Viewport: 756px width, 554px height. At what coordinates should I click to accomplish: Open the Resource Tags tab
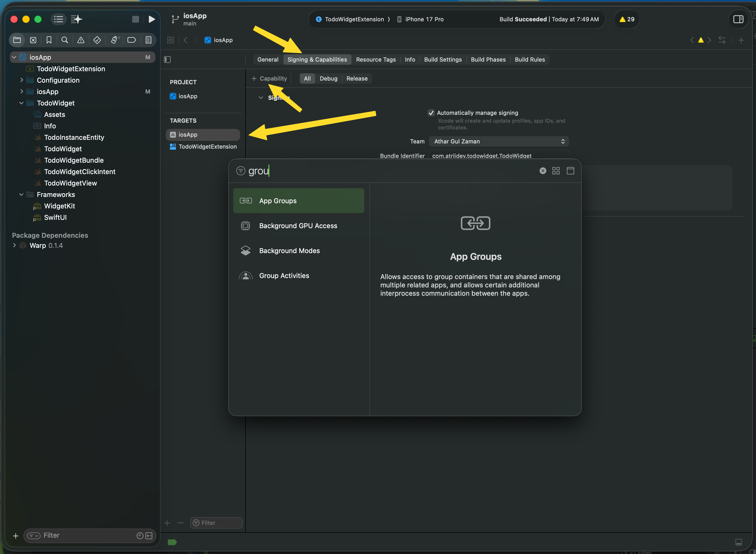(375, 59)
